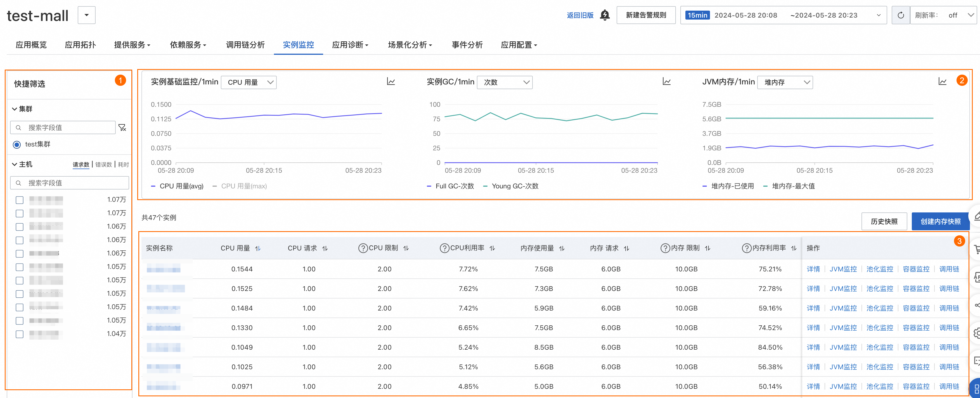Screen dimensions: 980x398
Task: Sort table by 内存 请求
Action: [627, 248]
